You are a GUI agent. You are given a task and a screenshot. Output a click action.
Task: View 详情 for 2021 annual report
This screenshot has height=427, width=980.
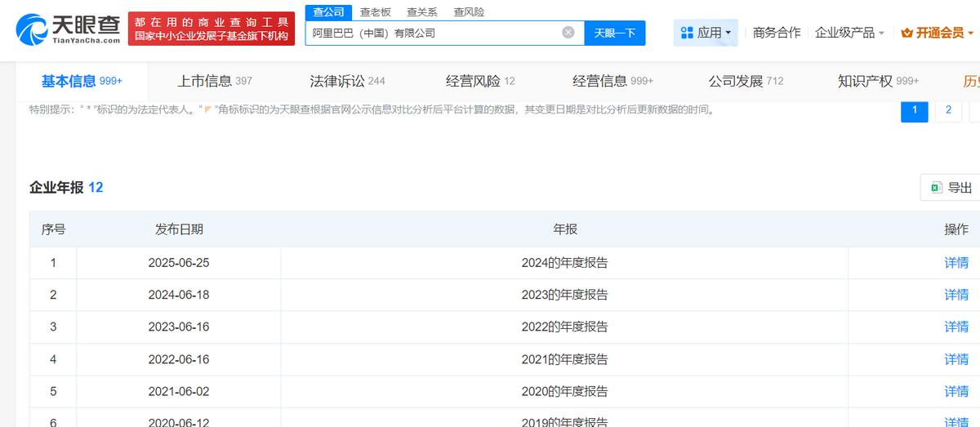(956, 359)
